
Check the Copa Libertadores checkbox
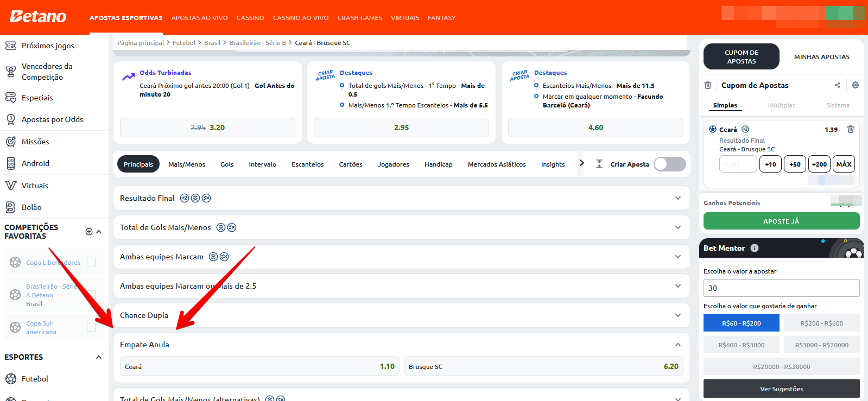point(91,262)
